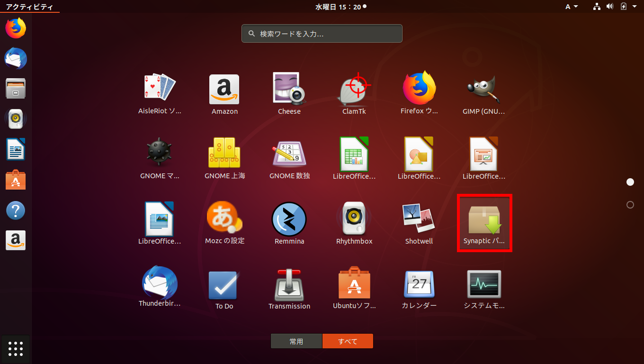This screenshot has height=364, width=644.
Task: Click the network status icon
Action: pos(597,7)
